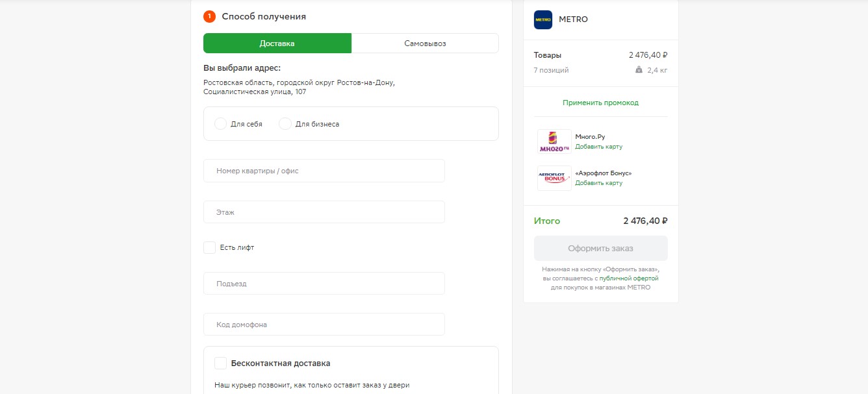Switch to the Доставка tab

click(x=277, y=43)
